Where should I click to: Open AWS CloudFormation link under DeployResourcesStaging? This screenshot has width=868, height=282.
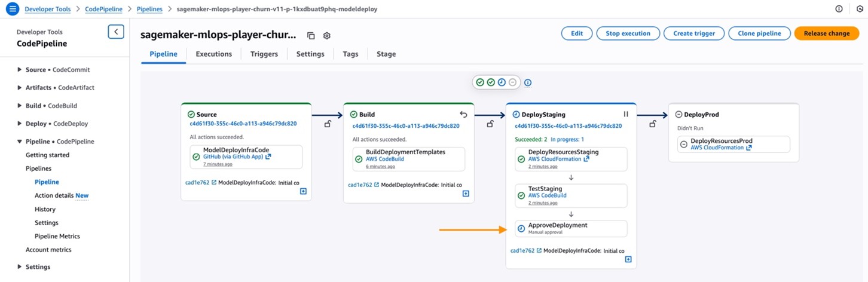(x=558, y=159)
